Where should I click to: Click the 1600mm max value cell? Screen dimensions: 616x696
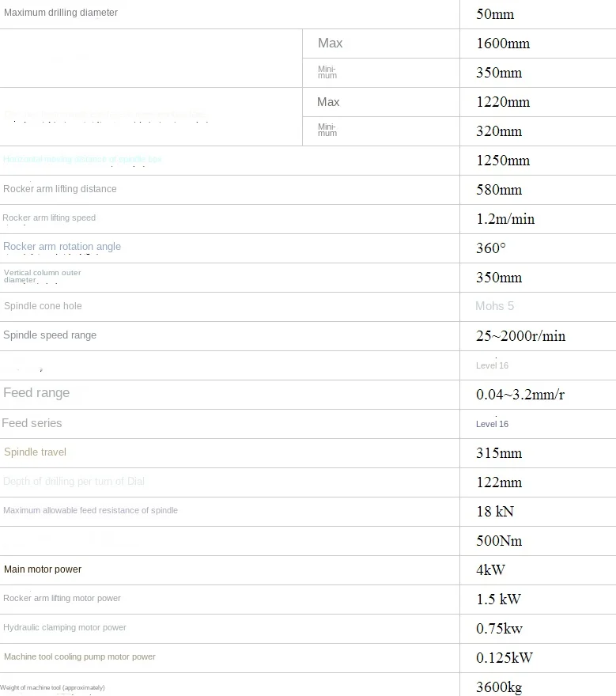(x=503, y=43)
